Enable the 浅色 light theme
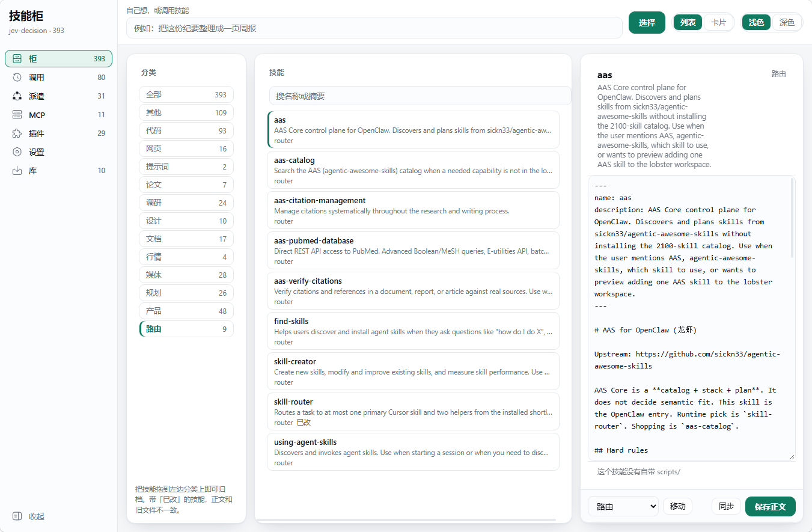The height and width of the screenshot is (532, 812). 757,22
